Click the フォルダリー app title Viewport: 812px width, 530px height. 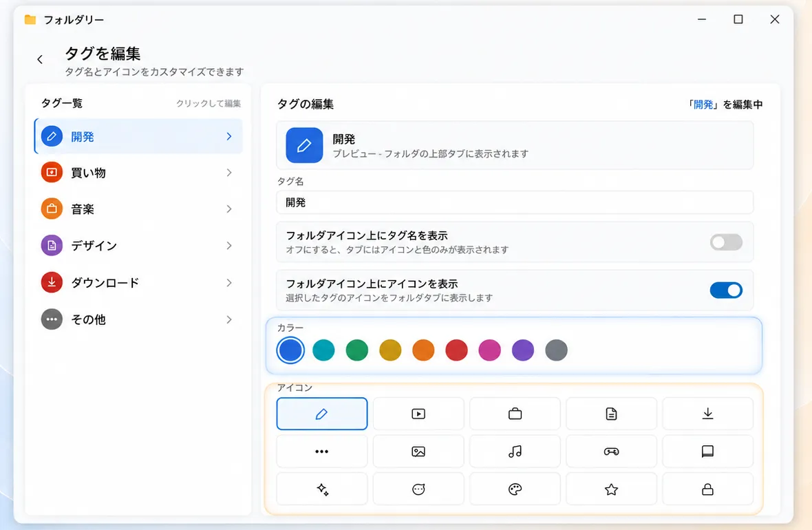coord(74,20)
